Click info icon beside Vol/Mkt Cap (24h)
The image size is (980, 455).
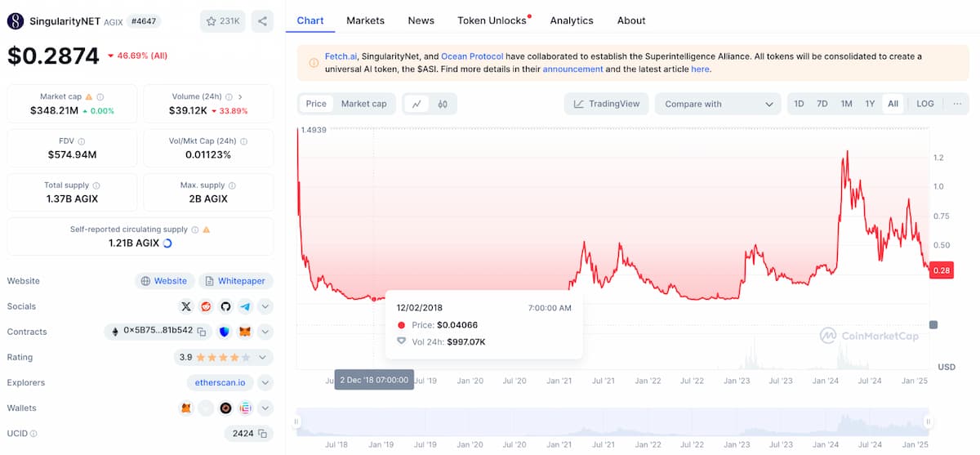click(244, 141)
